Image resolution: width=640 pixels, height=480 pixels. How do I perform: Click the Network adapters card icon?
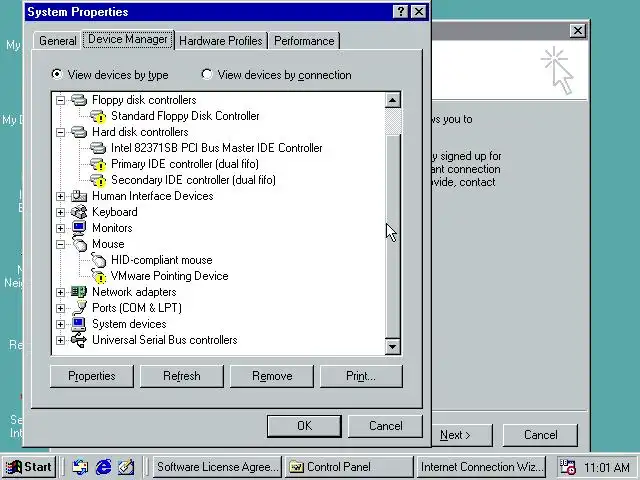click(79, 291)
